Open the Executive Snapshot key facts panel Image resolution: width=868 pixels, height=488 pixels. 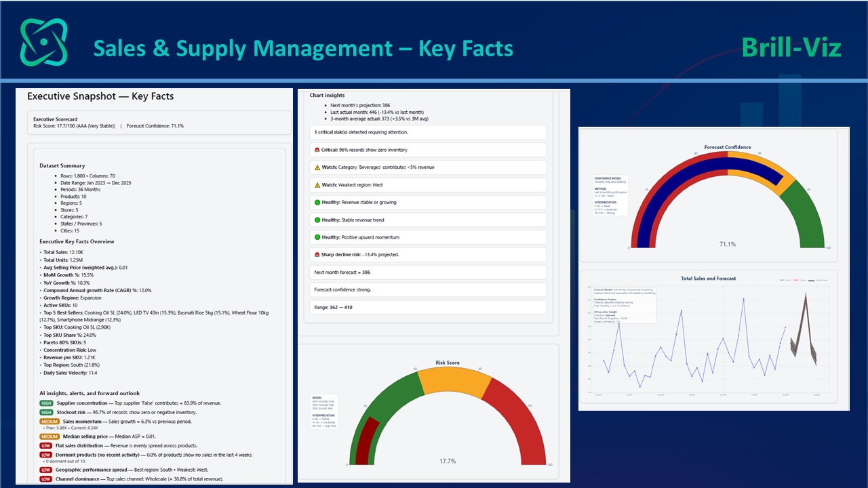click(100, 96)
